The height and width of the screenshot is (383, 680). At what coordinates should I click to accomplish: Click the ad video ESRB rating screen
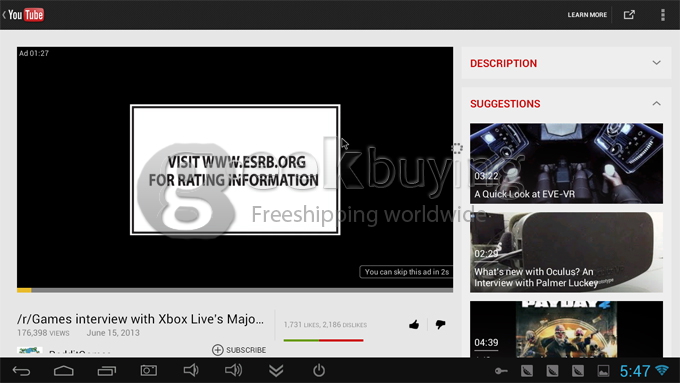[x=235, y=170]
